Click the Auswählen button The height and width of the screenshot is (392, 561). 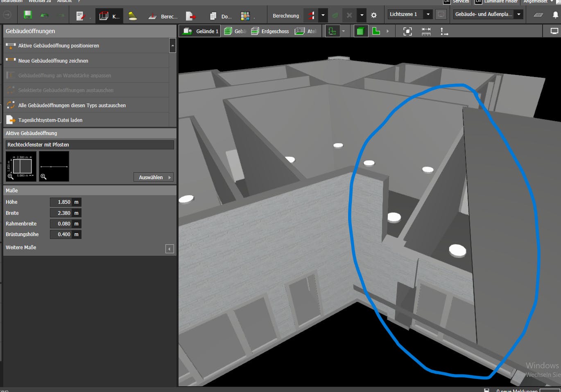[x=153, y=177]
